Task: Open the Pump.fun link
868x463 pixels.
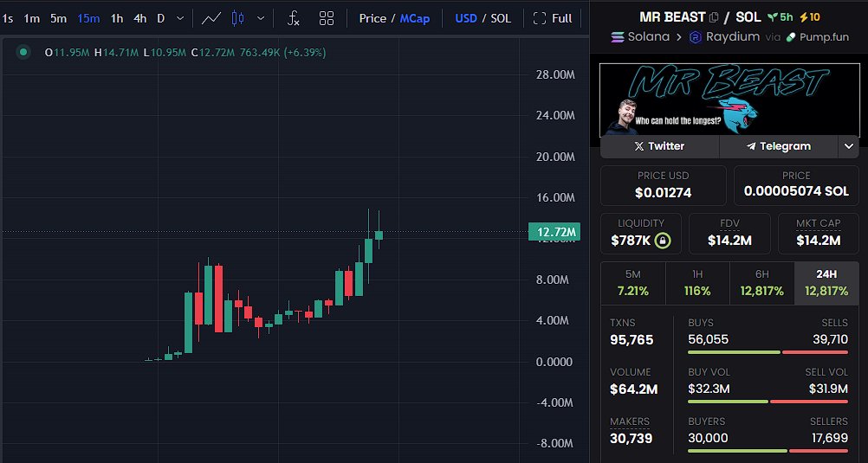Action: (x=817, y=37)
